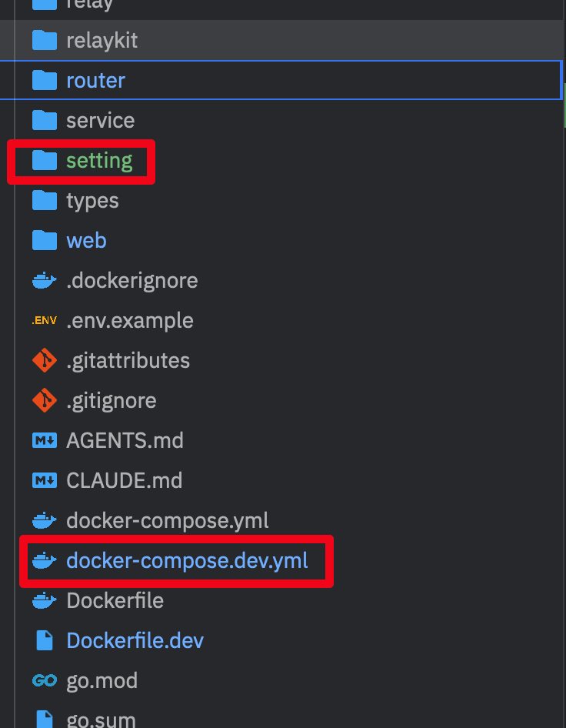Image resolution: width=566 pixels, height=728 pixels.
Task: Click the Docker icon beside docker-compose.dev.yml
Action: click(45, 560)
